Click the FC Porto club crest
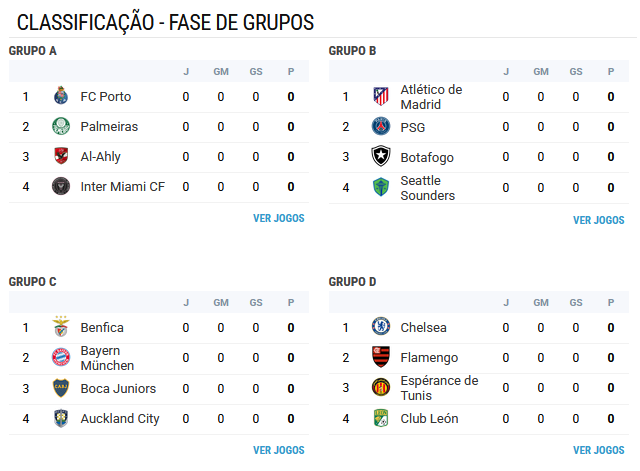The width and height of the screenshot is (640, 471). pyautogui.click(x=61, y=96)
